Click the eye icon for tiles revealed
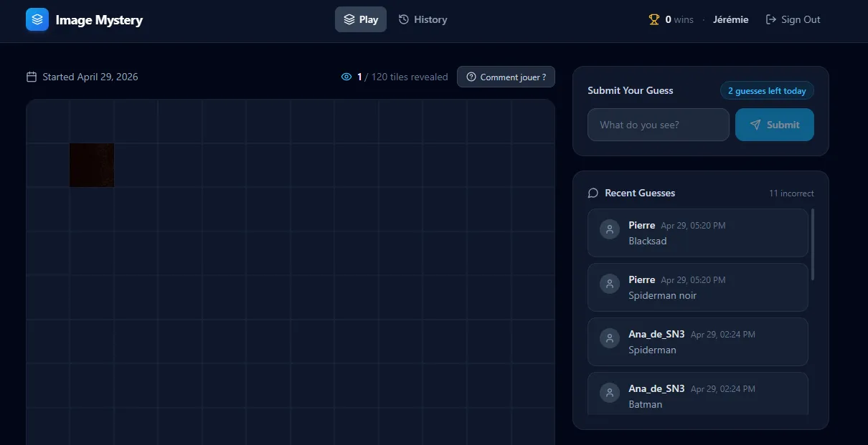 (346, 77)
